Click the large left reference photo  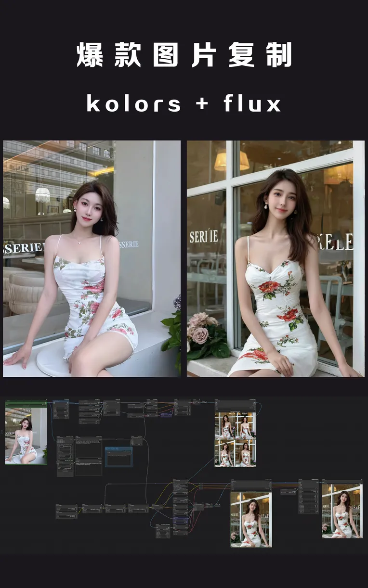point(92,258)
